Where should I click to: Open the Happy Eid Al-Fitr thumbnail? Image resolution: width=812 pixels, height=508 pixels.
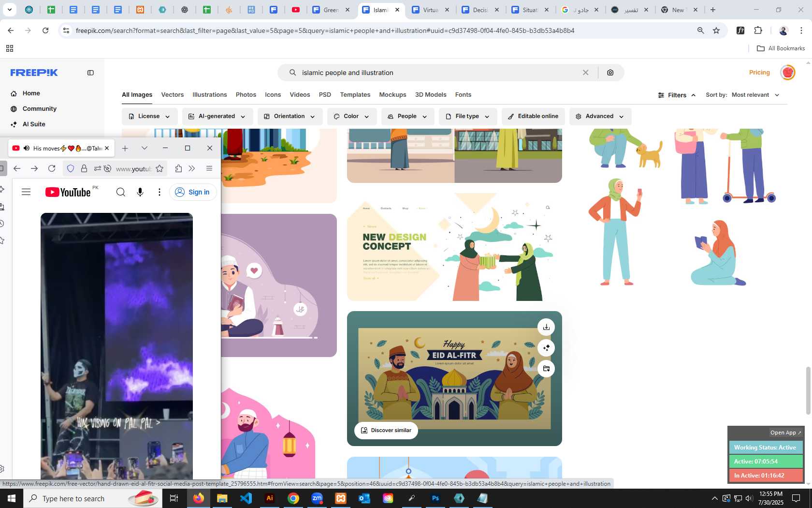[454, 378]
